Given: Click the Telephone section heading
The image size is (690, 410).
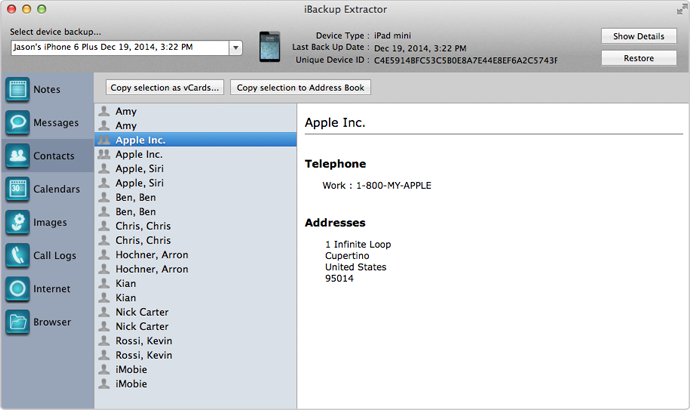Looking at the screenshot, I should [x=335, y=164].
